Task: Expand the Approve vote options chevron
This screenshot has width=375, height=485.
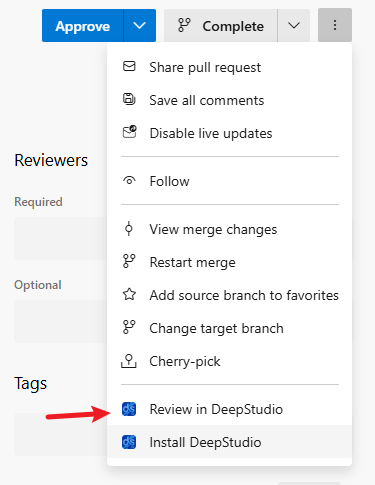Action: [139, 26]
